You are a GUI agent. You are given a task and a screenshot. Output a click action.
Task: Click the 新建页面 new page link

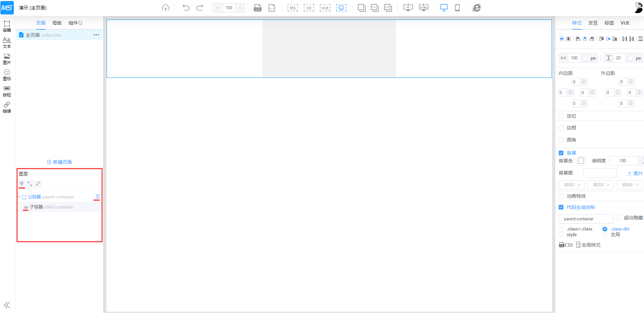(59, 162)
